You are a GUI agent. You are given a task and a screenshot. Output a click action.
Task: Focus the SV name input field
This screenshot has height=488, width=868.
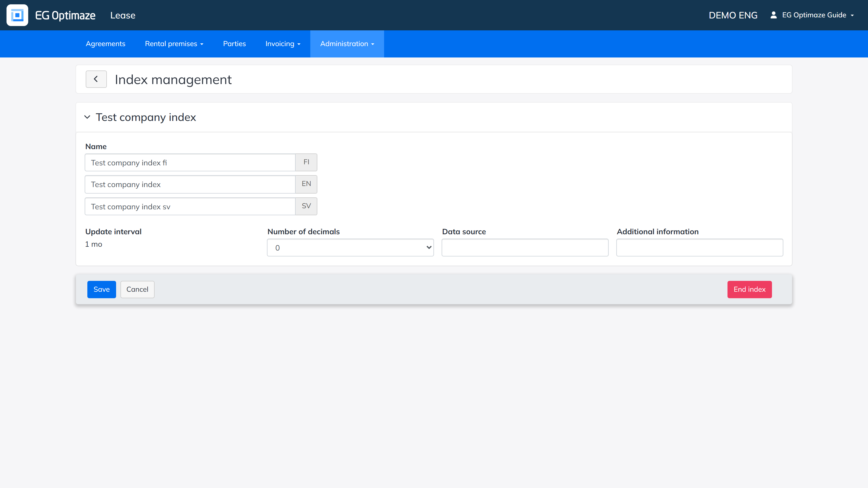tap(190, 206)
